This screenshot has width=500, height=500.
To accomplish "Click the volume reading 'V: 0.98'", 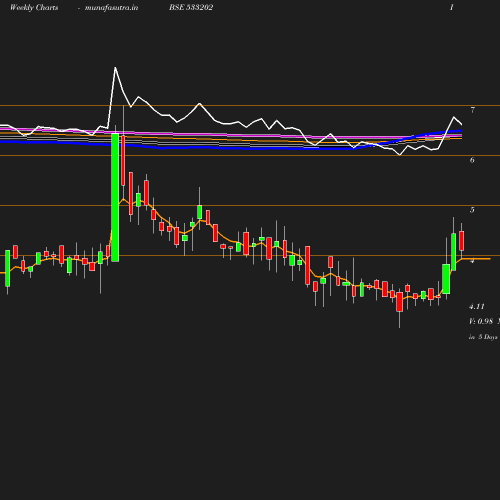I will 481,321.
